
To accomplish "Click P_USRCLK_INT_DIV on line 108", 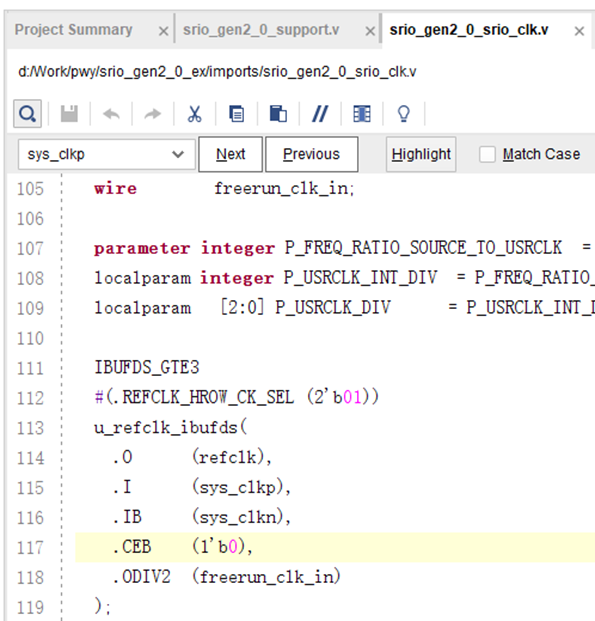I will (x=360, y=278).
